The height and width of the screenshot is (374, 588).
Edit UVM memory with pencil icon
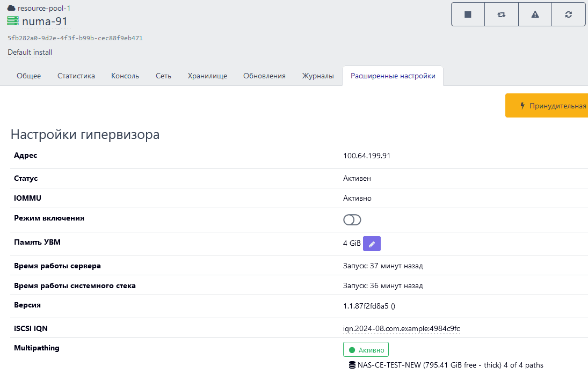[372, 244]
